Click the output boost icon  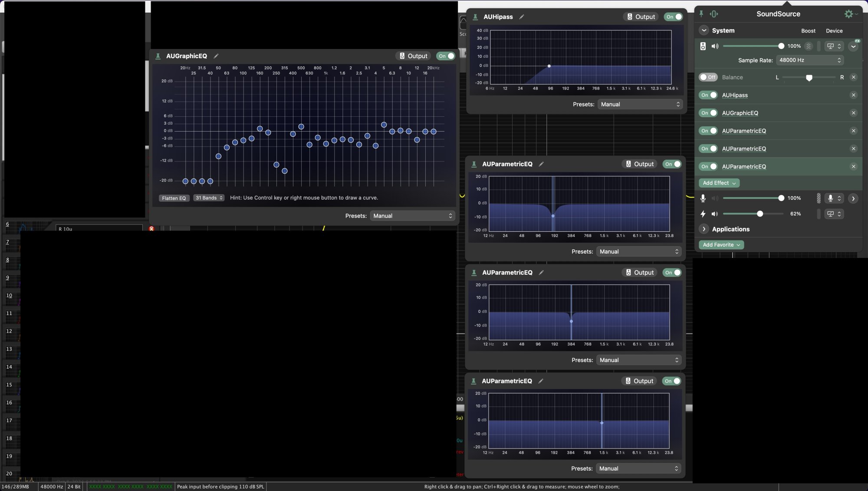pos(808,46)
